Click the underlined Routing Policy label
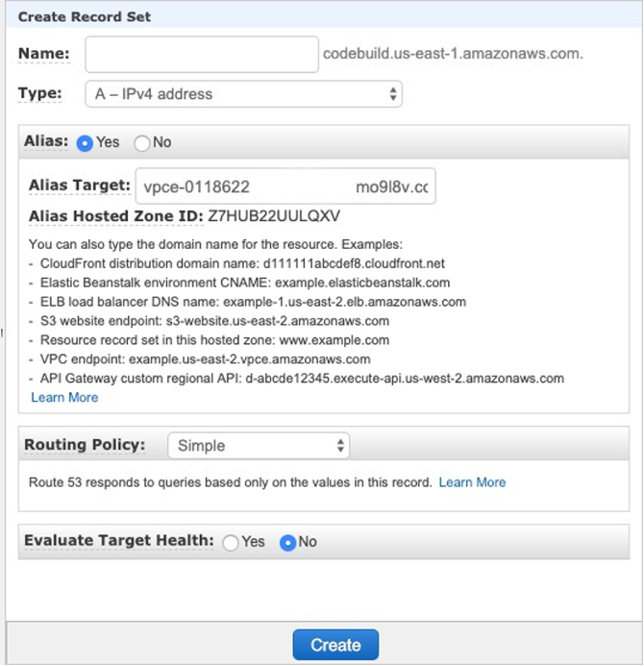The image size is (644, 666). (x=85, y=445)
